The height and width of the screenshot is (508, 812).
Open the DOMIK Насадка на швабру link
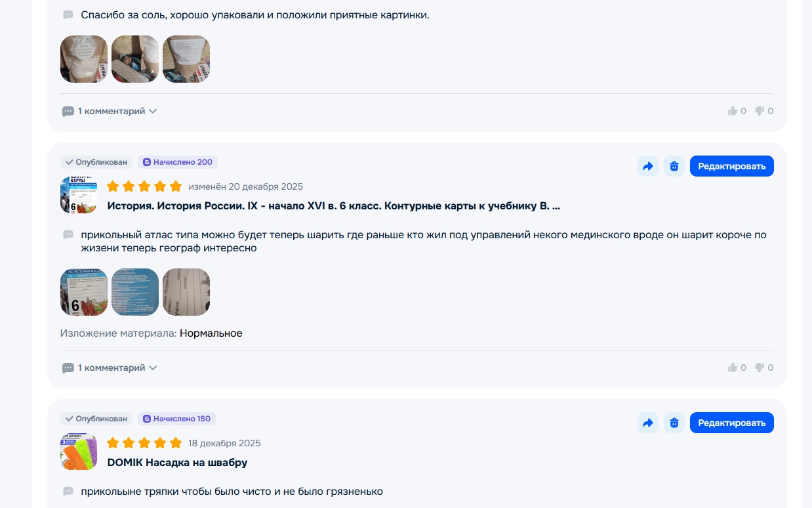click(177, 463)
